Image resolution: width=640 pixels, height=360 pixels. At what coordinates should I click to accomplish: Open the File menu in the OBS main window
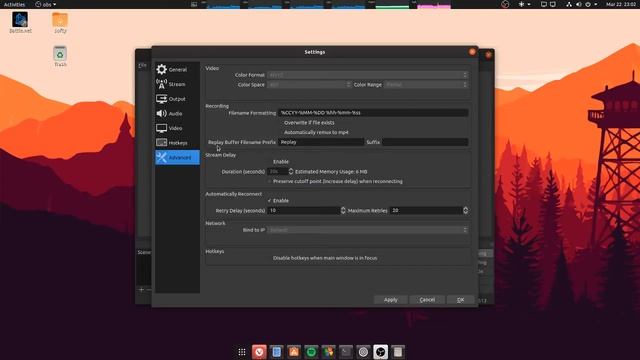[x=142, y=65]
